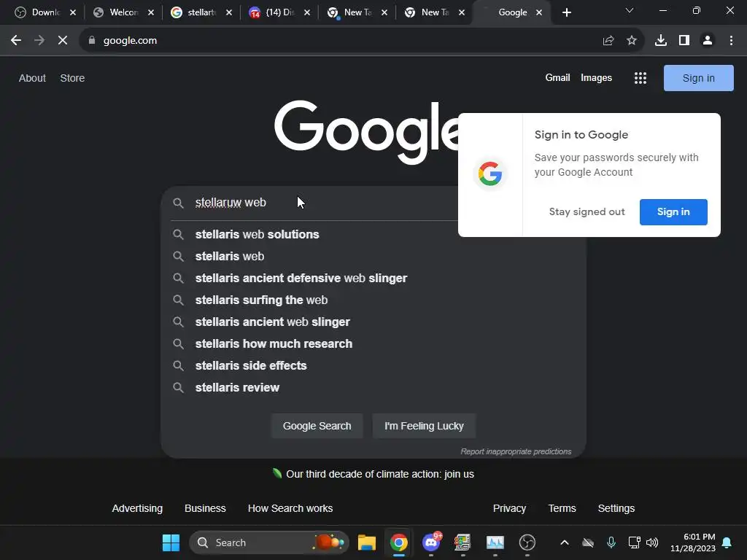Toggle the Chrome side panel icon
The image size is (747, 560).
coord(684,41)
